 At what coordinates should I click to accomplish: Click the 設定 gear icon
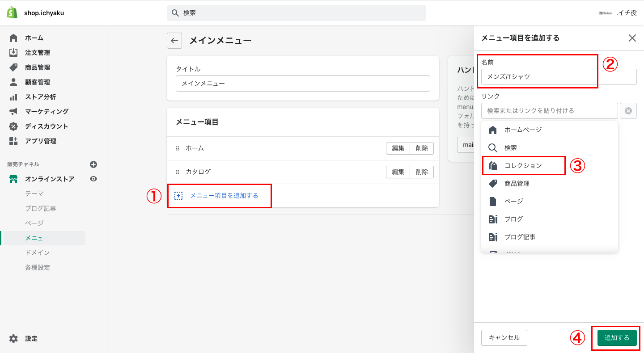[x=13, y=339]
